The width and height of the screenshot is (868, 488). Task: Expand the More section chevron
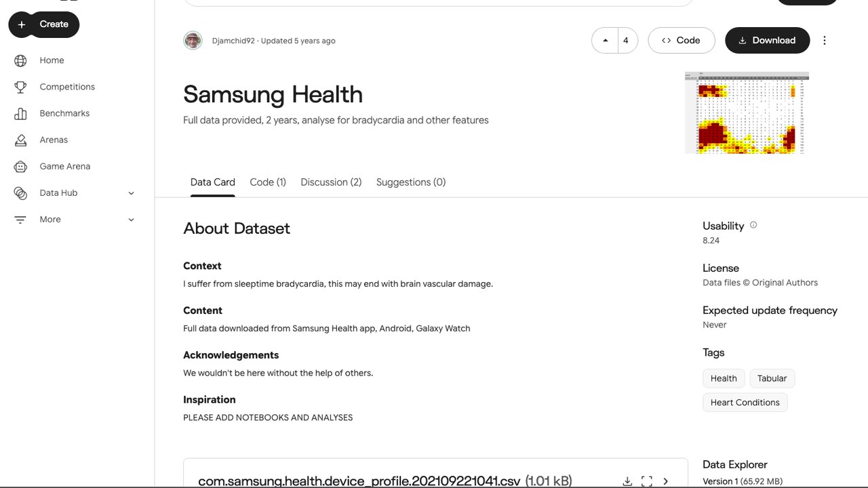[131, 220]
